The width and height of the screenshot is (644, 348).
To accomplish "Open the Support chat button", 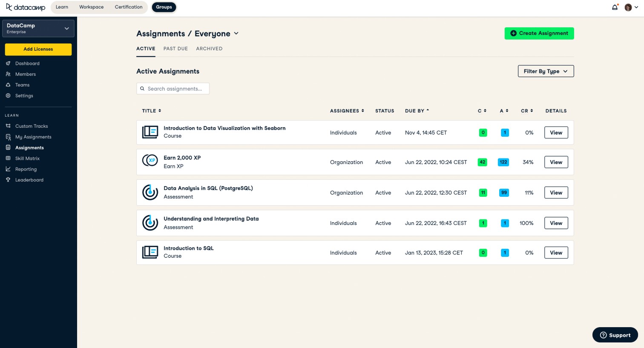I will [x=615, y=335].
